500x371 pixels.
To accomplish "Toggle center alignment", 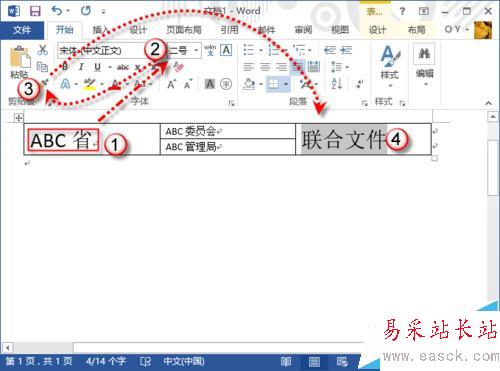I will pos(265,67).
